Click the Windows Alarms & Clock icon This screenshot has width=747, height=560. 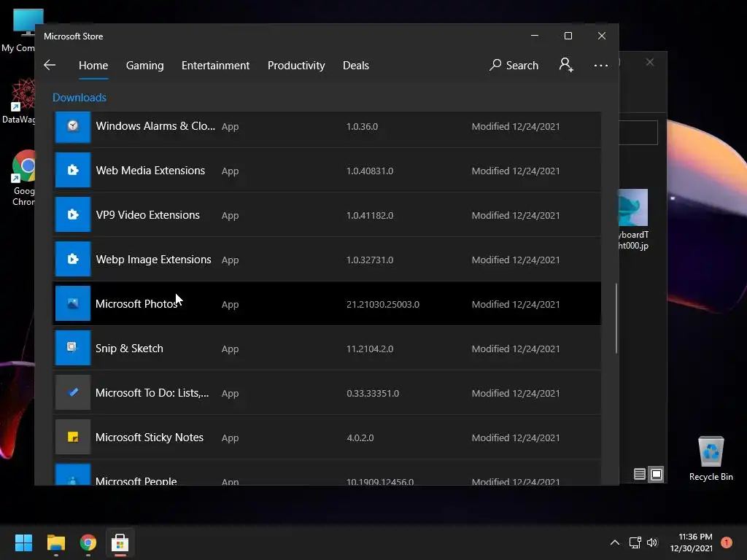(73, 127)
